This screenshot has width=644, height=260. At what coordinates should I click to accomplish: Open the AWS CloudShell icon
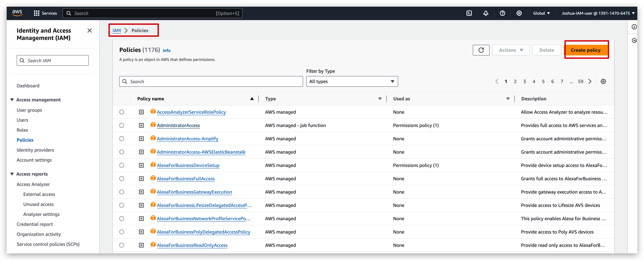[469, 13]
